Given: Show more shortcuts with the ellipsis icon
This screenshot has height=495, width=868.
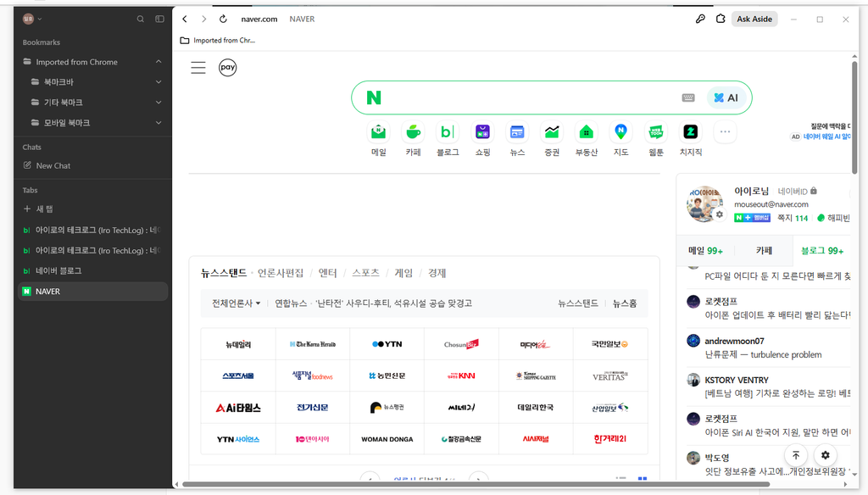Looking at the screenshot, I should 726,131.
